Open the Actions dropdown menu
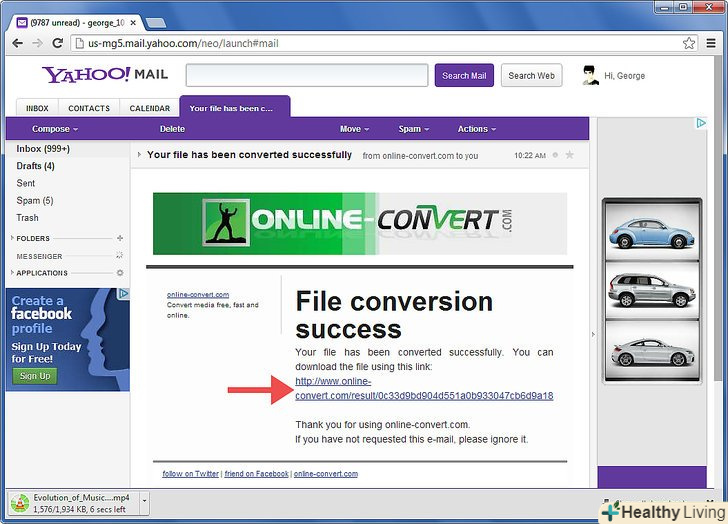Viewport: 728px width, 524px height. [x=477, y=129]
